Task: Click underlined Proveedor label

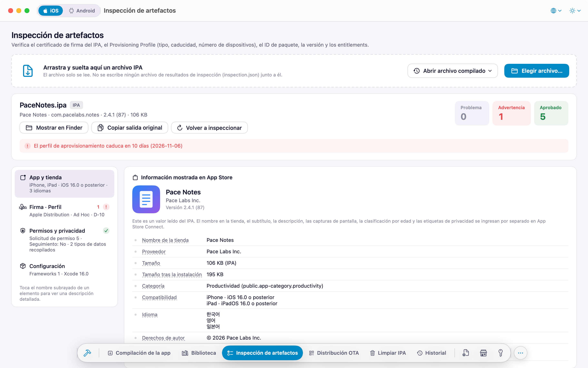Action: click(154, 251)
